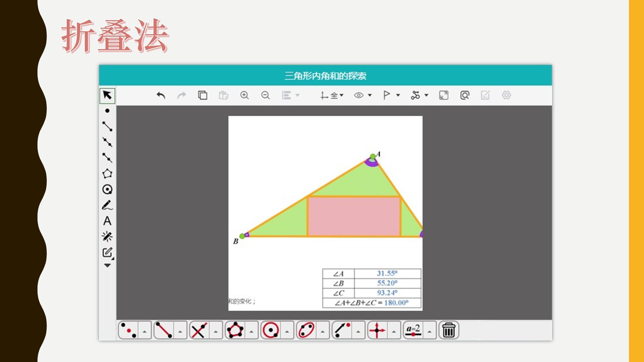Expand the translate tool options arrow

point(394,331)
